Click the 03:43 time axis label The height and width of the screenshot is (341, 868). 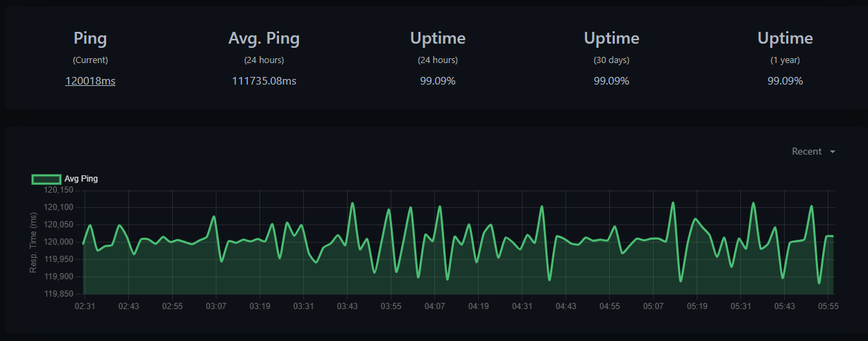(348, 306)
